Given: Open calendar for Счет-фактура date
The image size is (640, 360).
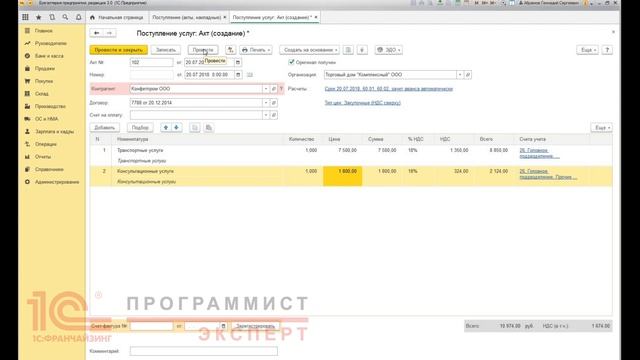Looking at the screenshot, I should point(223,326).
